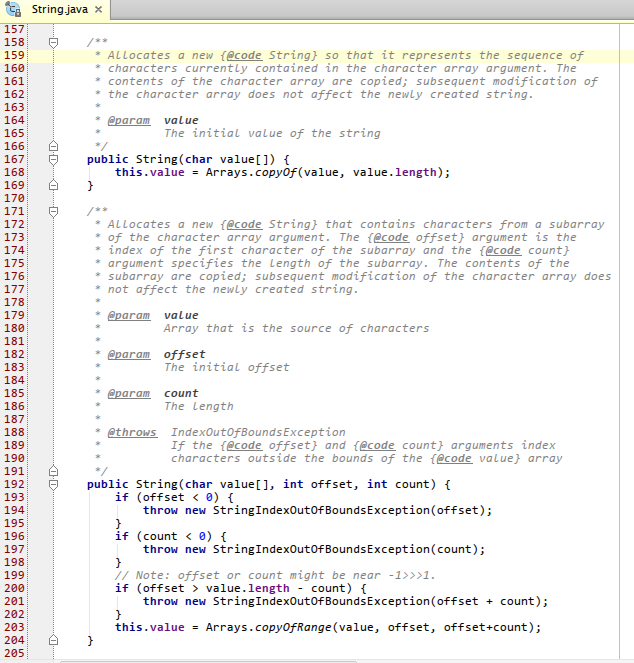Click the class file icon on String.java tab
Image resolution: width=634 pixels, height=663 pixels.
click(13, 9)
